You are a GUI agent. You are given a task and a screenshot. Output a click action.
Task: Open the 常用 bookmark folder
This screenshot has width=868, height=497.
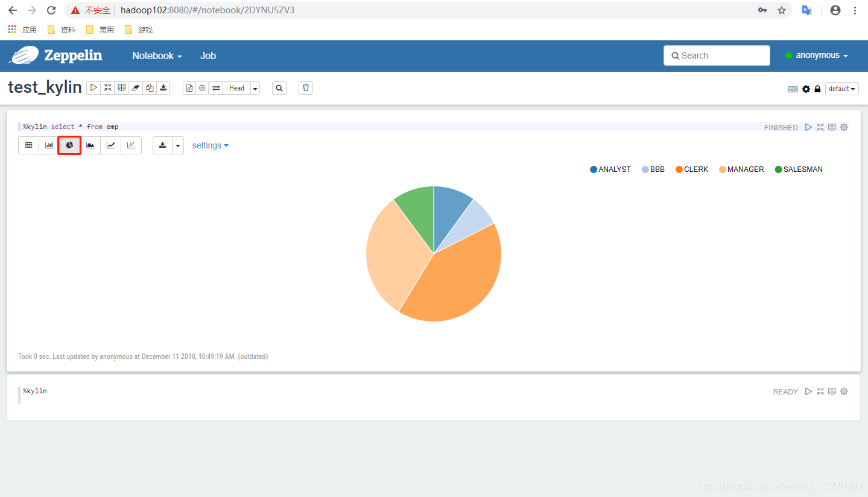tap(100, 30)
